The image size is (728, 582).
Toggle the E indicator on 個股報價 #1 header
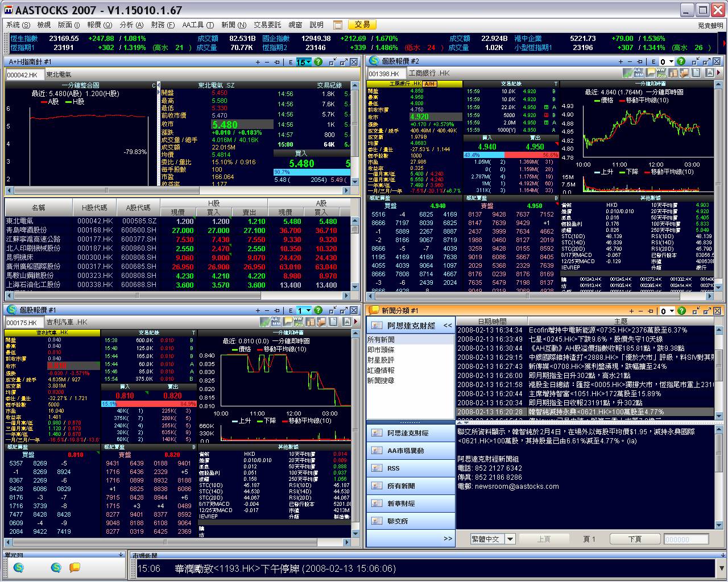tap(291, 310)
